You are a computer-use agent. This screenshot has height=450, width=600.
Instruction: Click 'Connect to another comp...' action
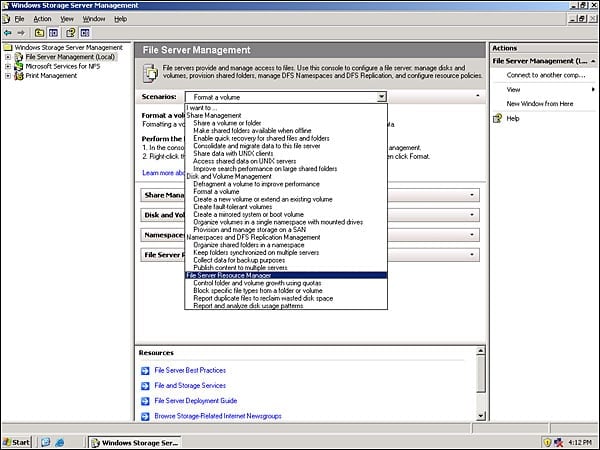546,75
